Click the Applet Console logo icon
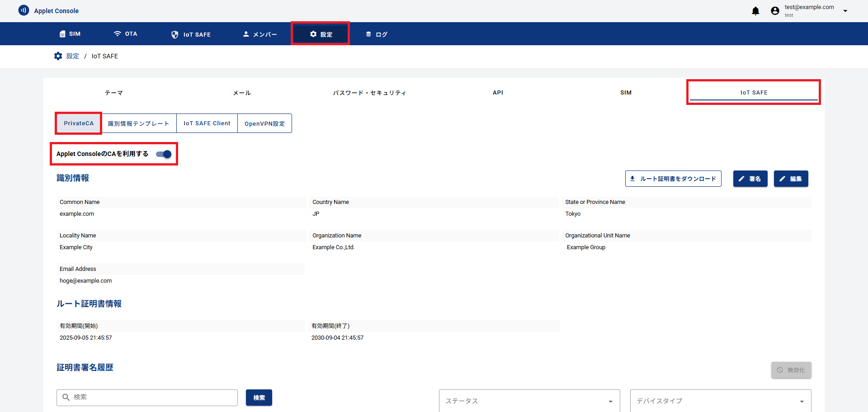The image size is (868, 412). (24, 10)
